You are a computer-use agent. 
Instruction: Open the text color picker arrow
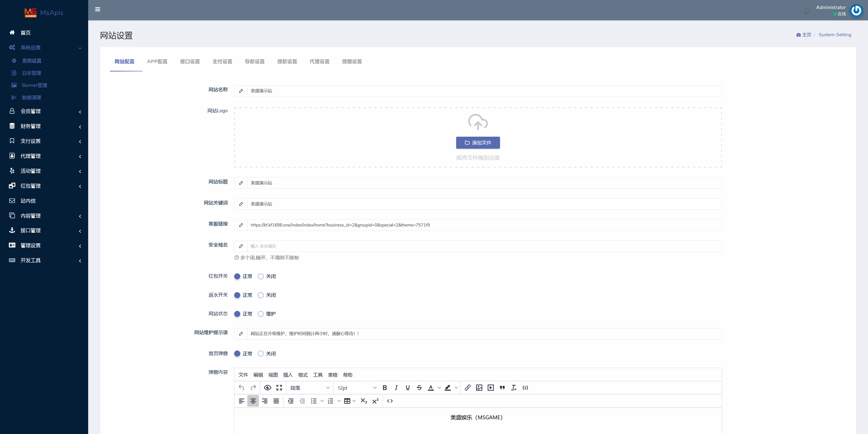(439, 388)
